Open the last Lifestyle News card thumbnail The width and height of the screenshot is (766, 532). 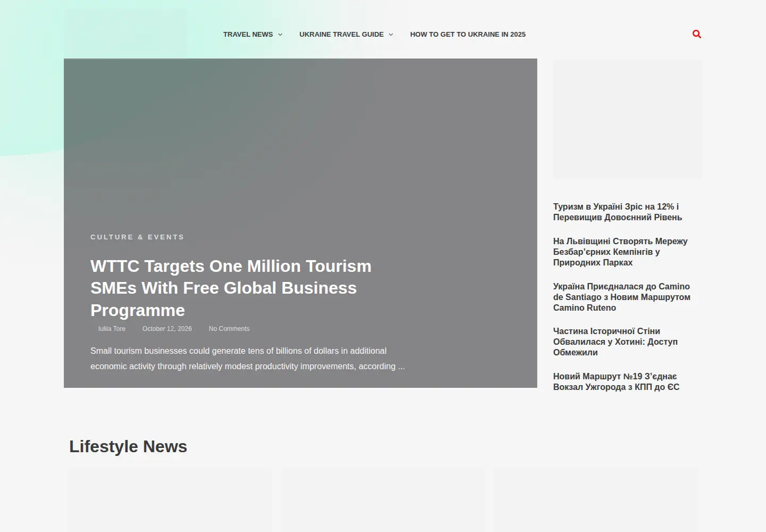point(596,500)
